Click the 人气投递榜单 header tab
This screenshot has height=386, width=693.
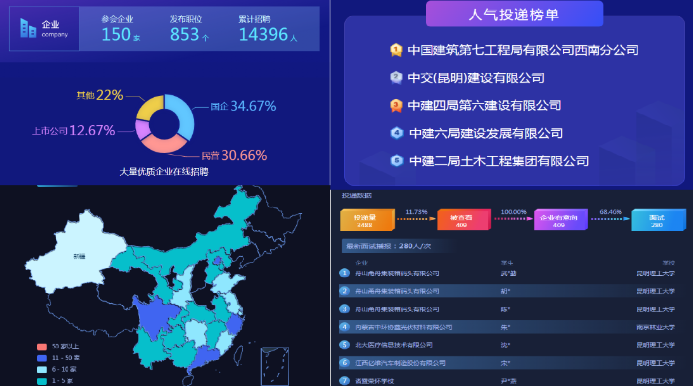coord(514,14)
